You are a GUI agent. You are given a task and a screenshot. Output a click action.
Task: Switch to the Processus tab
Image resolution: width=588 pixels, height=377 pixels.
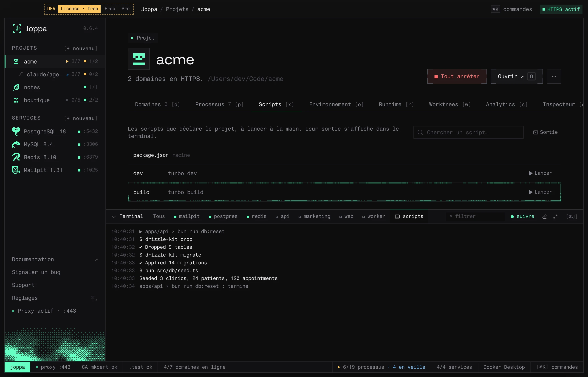pos(219,105)
